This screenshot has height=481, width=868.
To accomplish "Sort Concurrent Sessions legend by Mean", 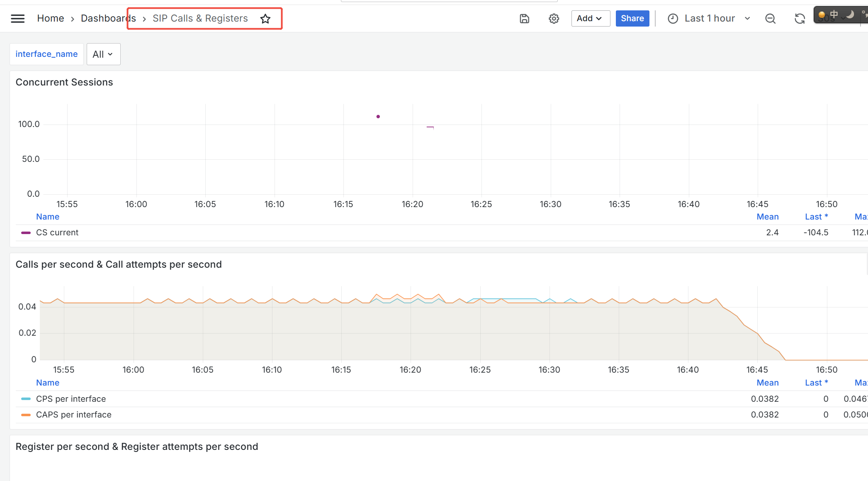I will click(767, 217).
